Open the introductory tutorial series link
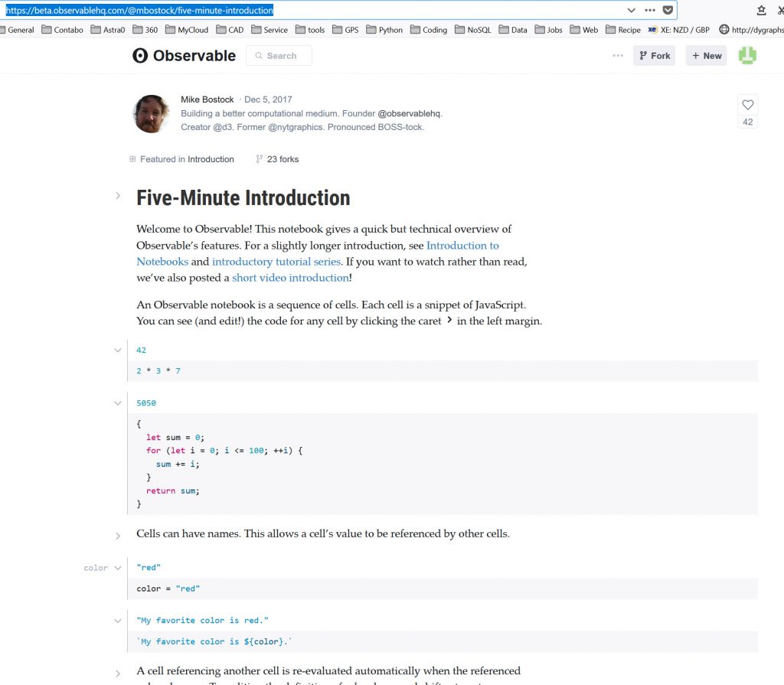 click(x=276, y=262)
